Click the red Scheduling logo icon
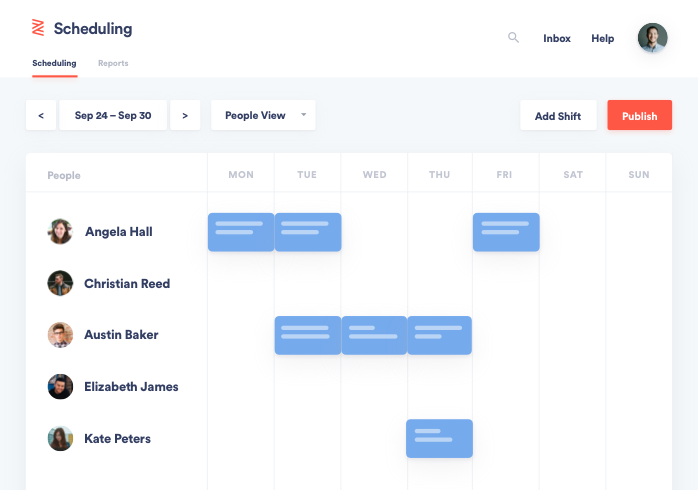This screenshot has height=490, width=698. pyautogui.click(x=38, y=28)
